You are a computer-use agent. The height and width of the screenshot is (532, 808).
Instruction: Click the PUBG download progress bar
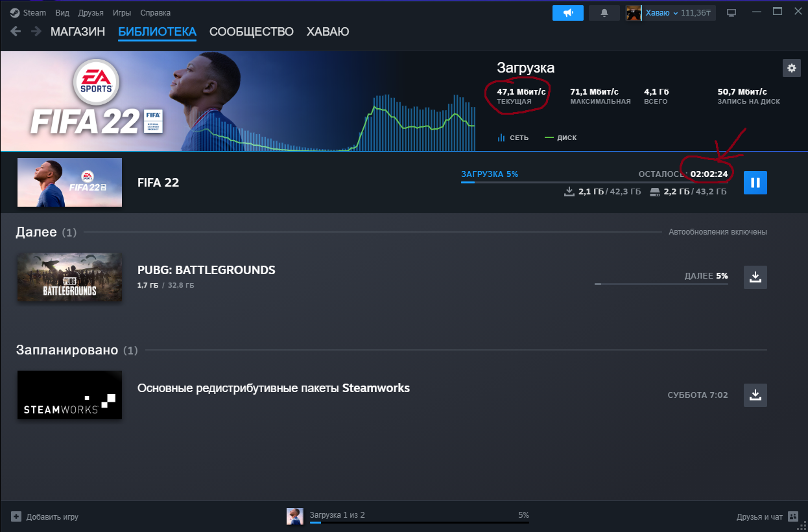pos(661,284)
